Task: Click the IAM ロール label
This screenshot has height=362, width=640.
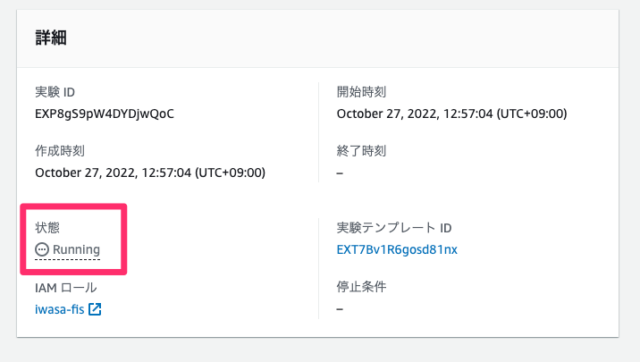Action: coord(66,288)
